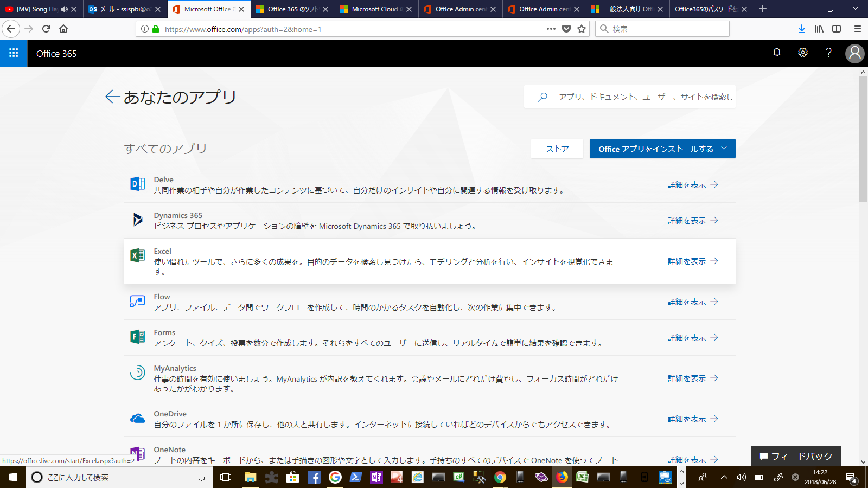Viewport: 868px width, 488px height.
Task: Open the Windows action center
Action: (x=851, y=478)
